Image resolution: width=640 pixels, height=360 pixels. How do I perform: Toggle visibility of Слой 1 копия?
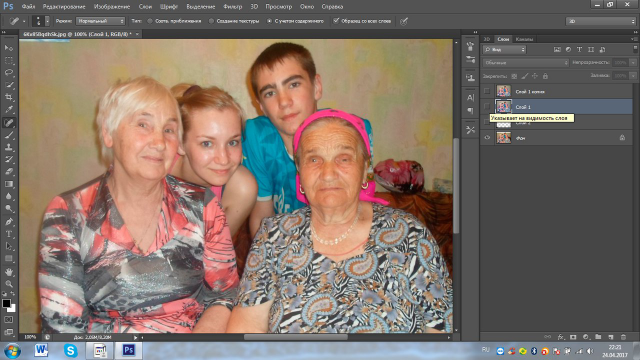click(x=487, y=91)
